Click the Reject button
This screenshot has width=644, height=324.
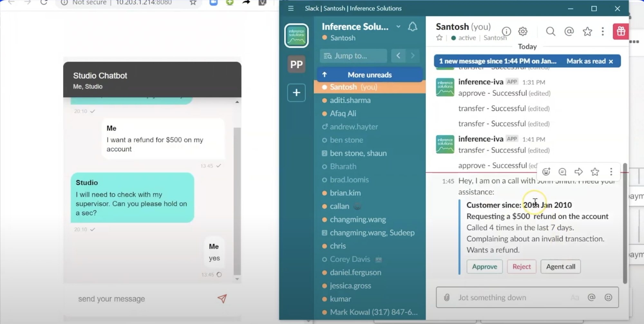522,267
